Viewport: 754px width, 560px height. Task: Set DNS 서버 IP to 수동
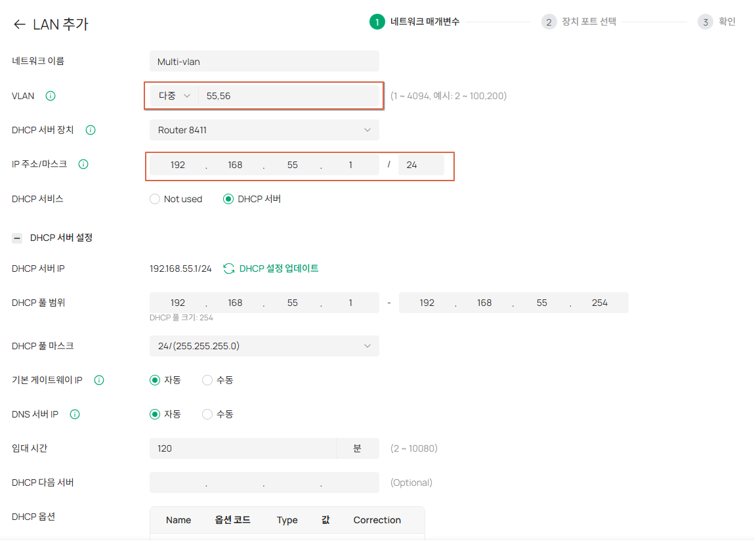point(207,414)
